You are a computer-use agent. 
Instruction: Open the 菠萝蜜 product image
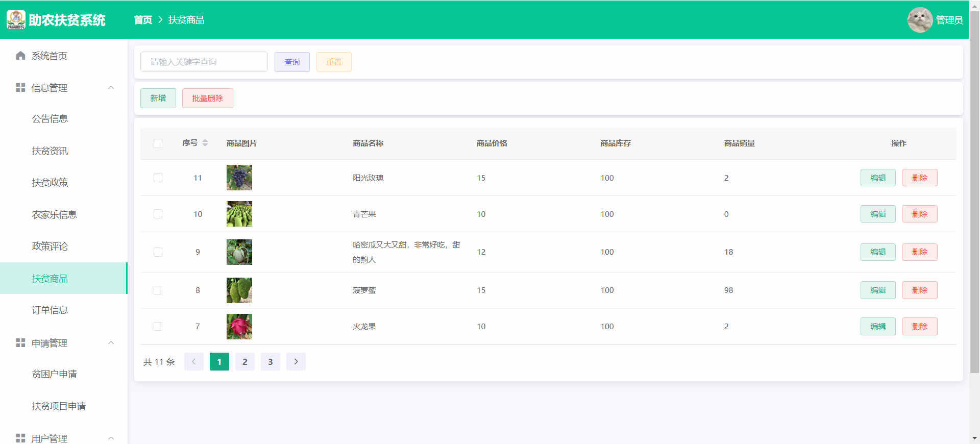239,290
